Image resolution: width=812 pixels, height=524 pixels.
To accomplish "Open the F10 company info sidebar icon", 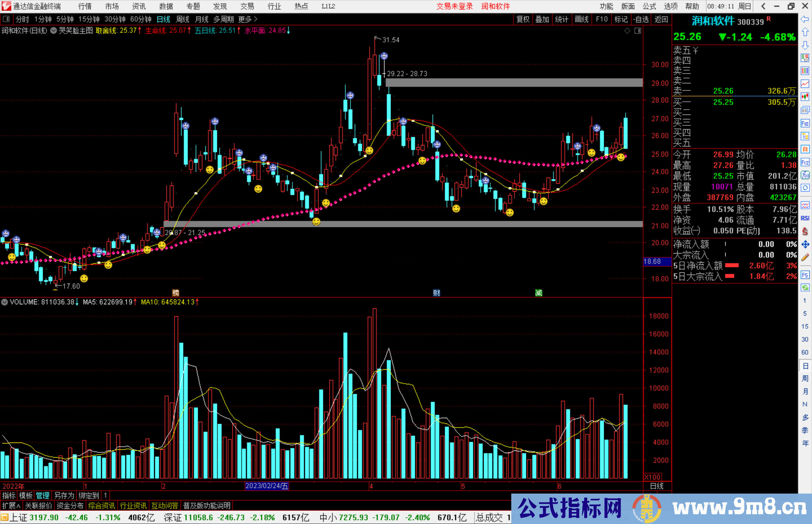I will point(805,123).
